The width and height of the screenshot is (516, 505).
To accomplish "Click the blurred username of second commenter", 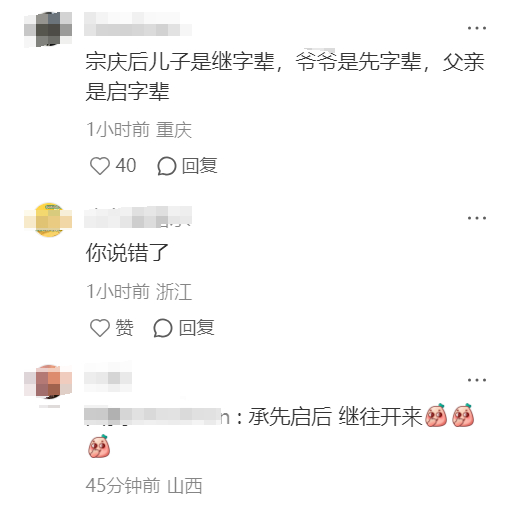I will click(x=138, y=217).
